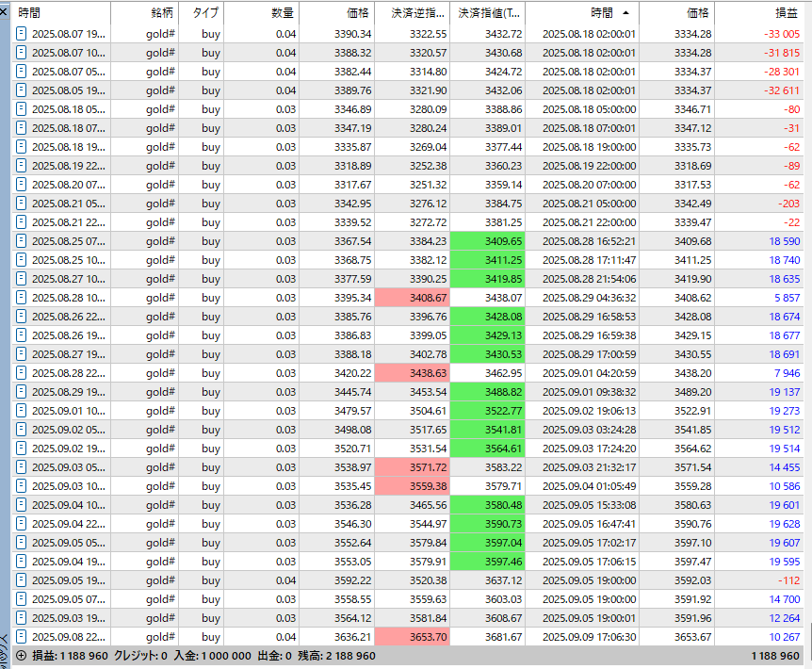Select the pink stop-loss cell 3408.67
Screen dimensions: 812x669
coord(413,297)
